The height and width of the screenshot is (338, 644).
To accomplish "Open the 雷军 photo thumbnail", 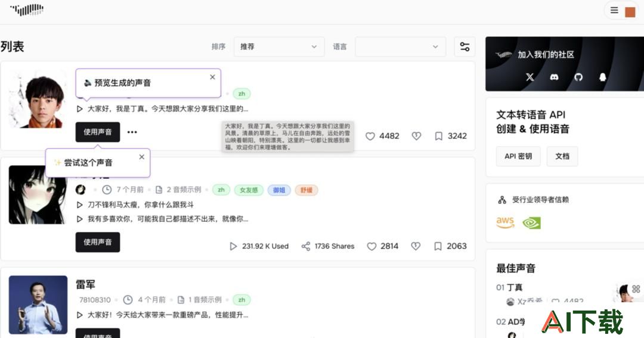I will coord(38,305).
